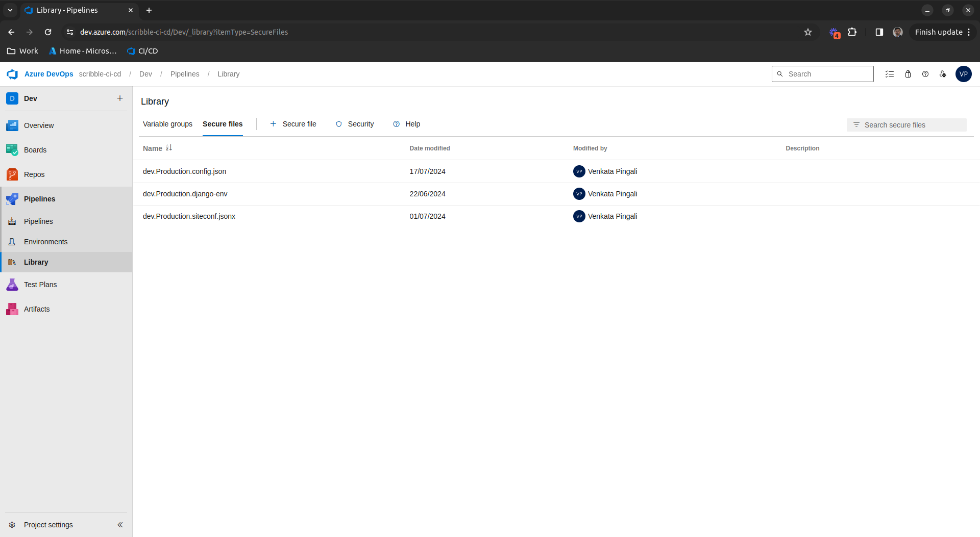Focus the top Search box
The image size is (980, 537).
822,74
